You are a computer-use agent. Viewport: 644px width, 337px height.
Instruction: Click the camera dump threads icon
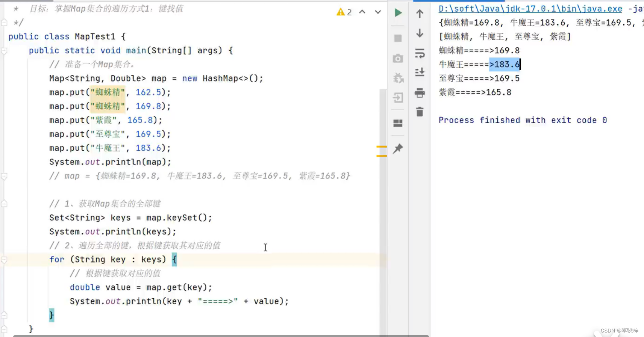point(398,58)
